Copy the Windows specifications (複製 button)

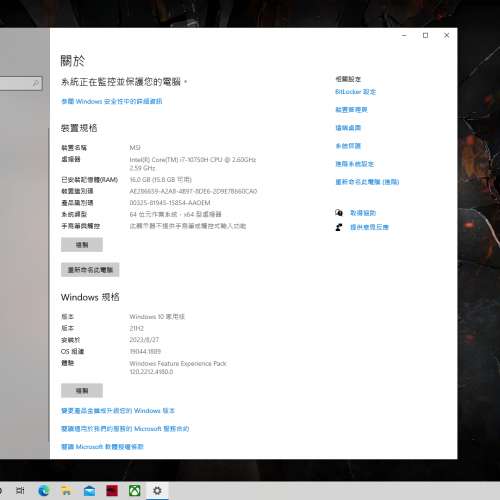point(82,390)
